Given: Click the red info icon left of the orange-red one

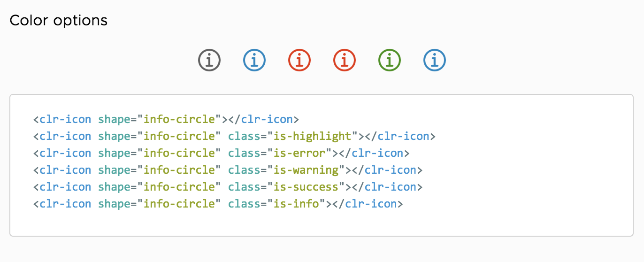Looking at the screenshot, I should coord(299,60).
